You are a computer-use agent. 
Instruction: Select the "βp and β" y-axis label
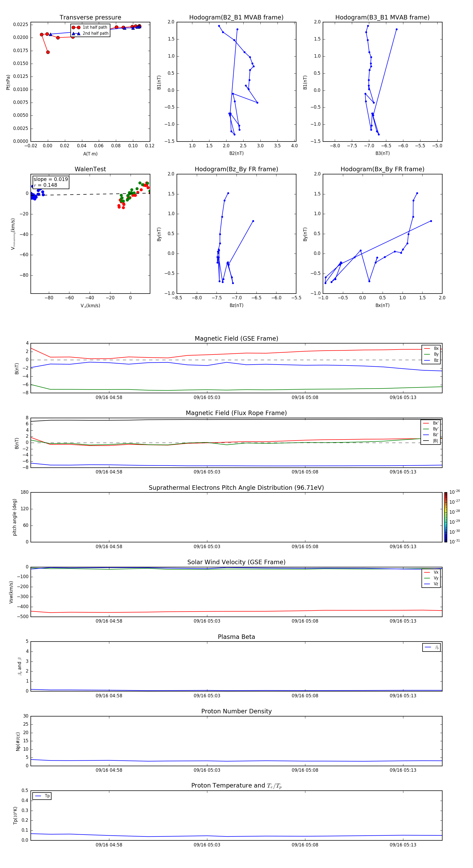tap(19, 667)
